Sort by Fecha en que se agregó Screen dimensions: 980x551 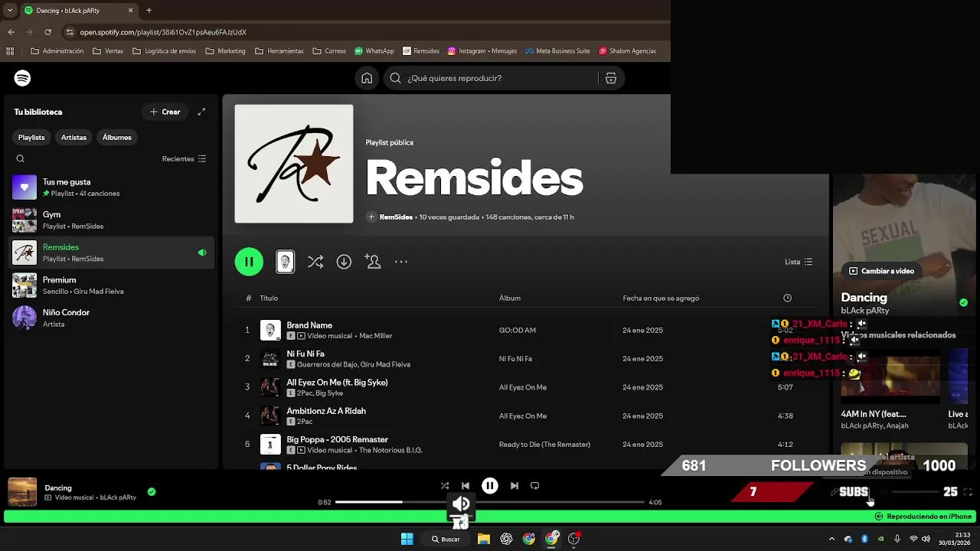click(x=661, y=298)
